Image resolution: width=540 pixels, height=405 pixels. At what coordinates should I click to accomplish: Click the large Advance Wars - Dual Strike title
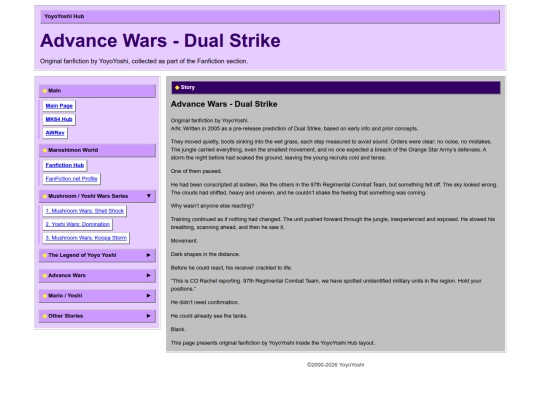coord(160,41)
